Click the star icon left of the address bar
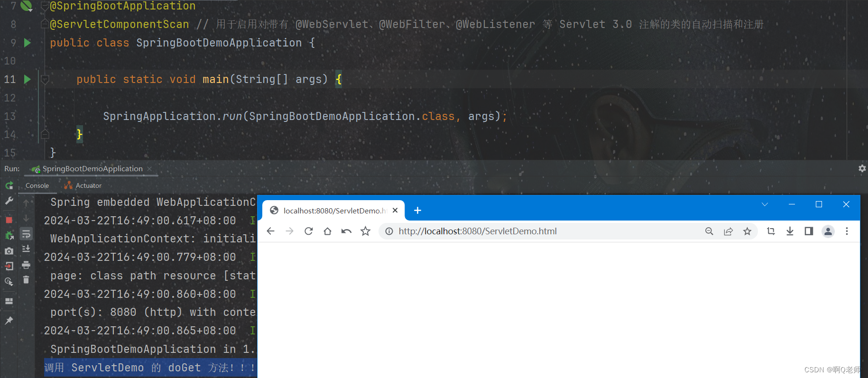Image resolution: width=868 pixels, height=378 pixels. (365, 231)
